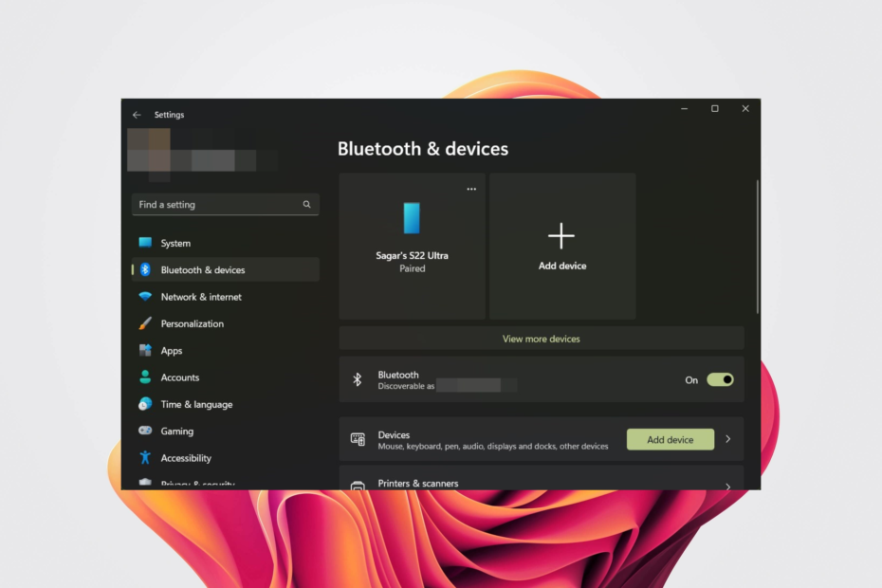Click View more devices
This screenshot has height=588, width=882.
click(x=542, y=339)
